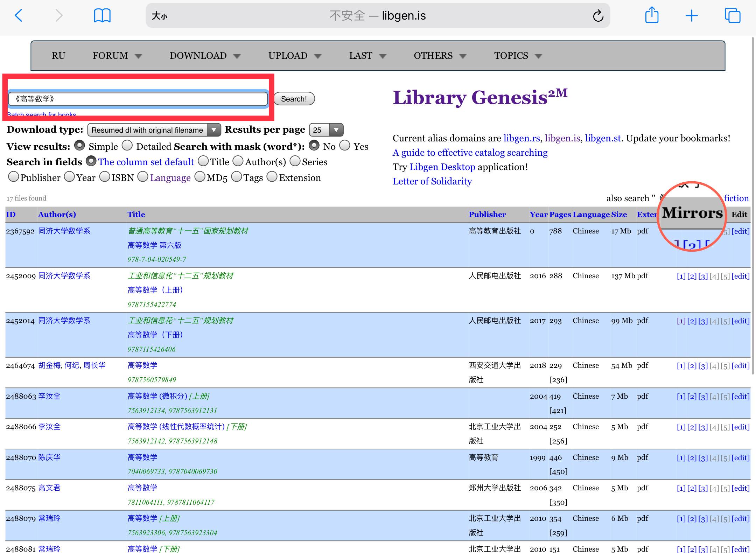Viewport: 756px width, 553px height.
Task: Open the FORUM menu
Action: coord(117,56)
